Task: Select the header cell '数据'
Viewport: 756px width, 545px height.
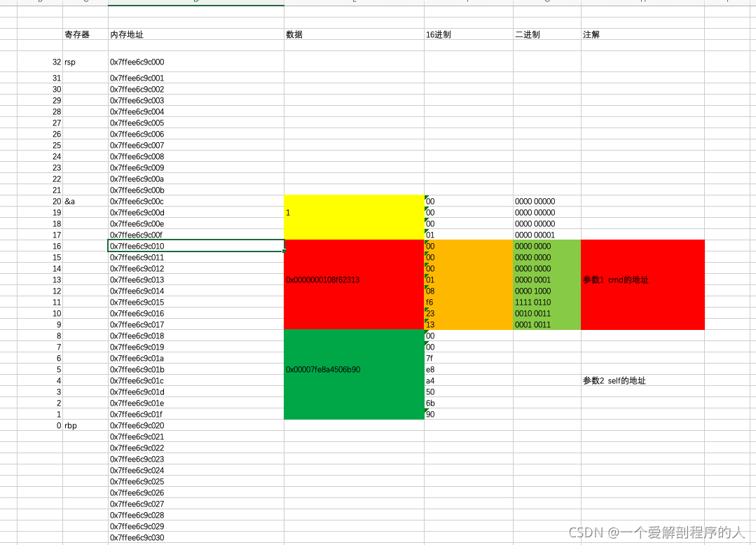Action: click(354, 34)
